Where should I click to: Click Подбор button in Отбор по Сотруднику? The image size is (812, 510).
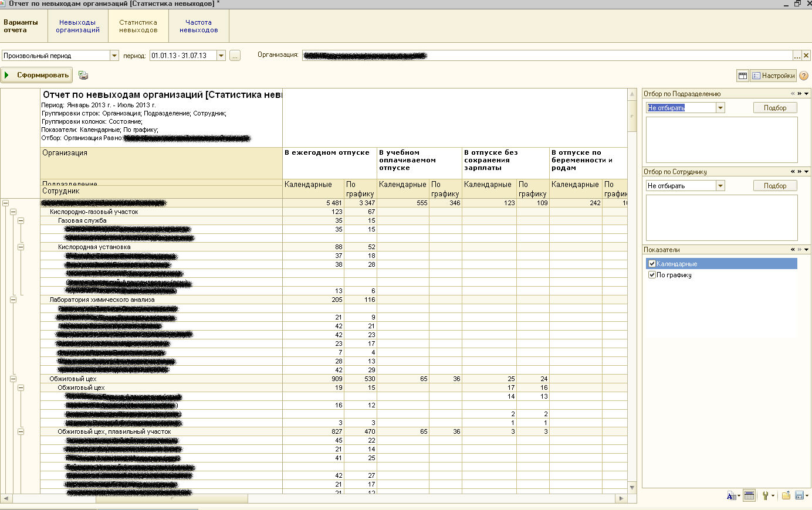click(x=775, y=186)
